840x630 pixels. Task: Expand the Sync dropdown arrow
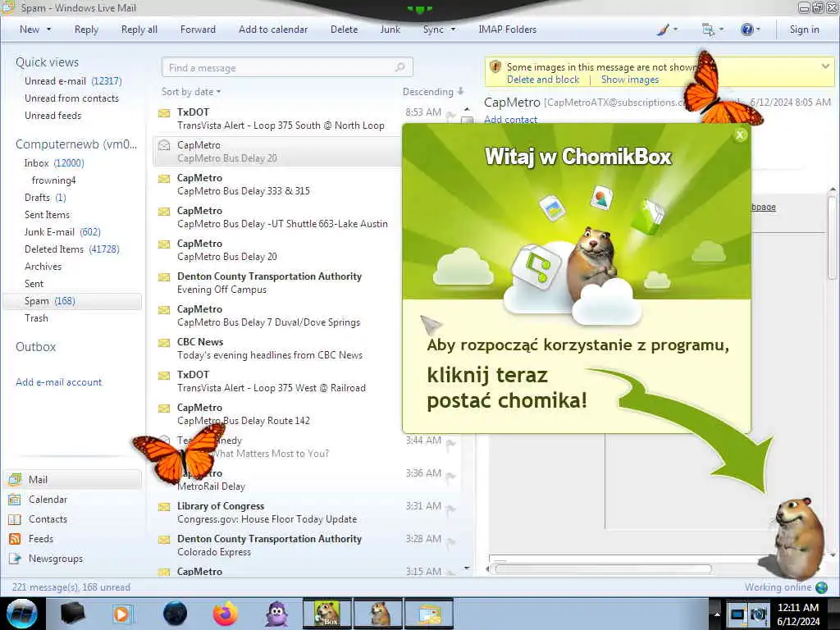pos(453,30)
